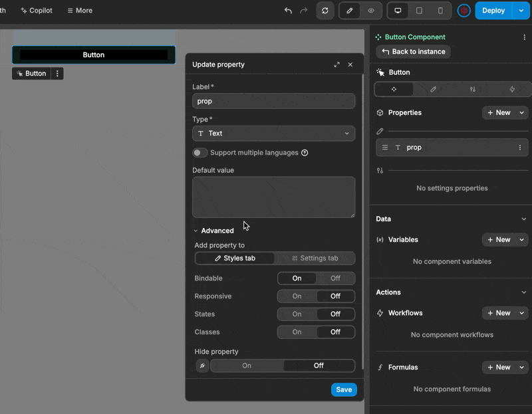Switch to mobile device preview icon
532x414 pixels.
tap(439, 11)
